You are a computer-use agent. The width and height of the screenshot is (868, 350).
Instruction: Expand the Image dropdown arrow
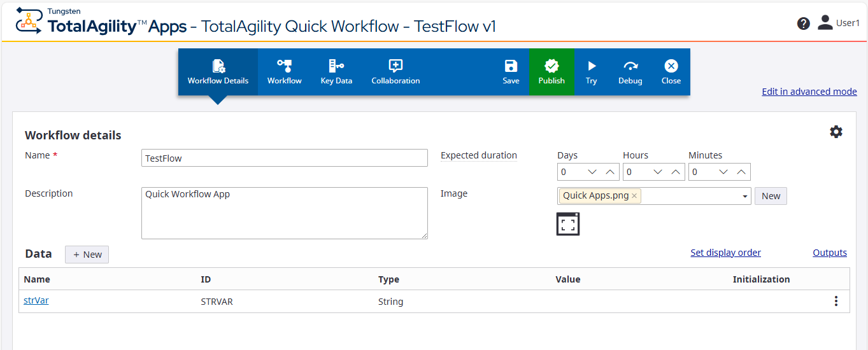point(745,197)
